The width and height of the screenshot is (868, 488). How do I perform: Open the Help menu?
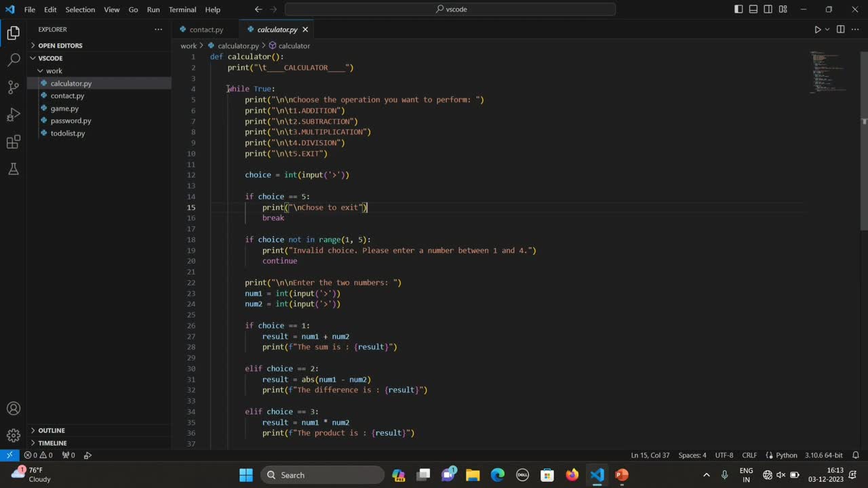click(213, 9)
